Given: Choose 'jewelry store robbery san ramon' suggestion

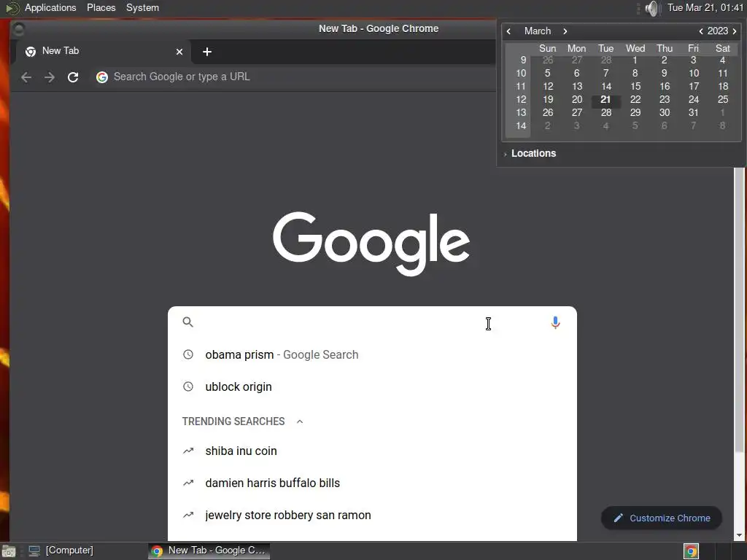Looking at the screenshot, I should point(372,516).
